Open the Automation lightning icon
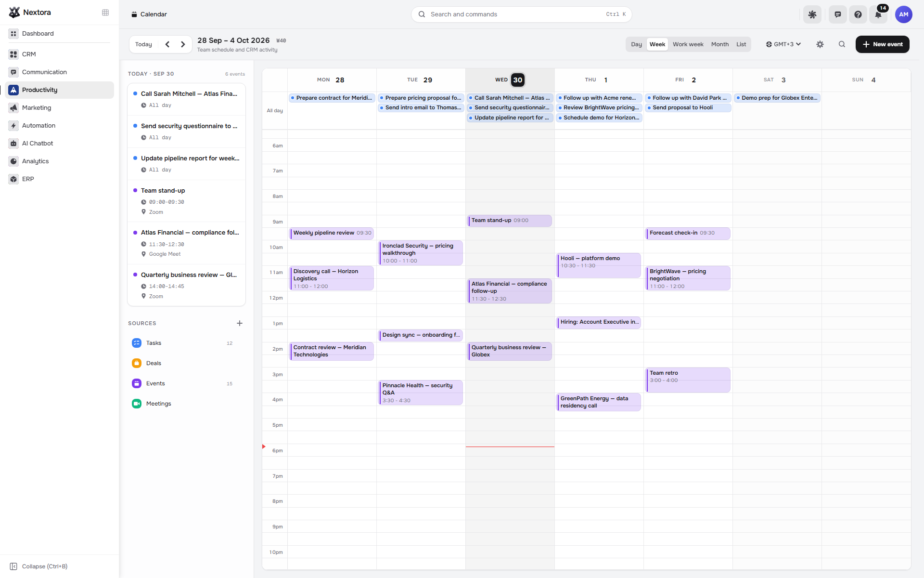This screenshot has width=924, height=578. point(13,126)
